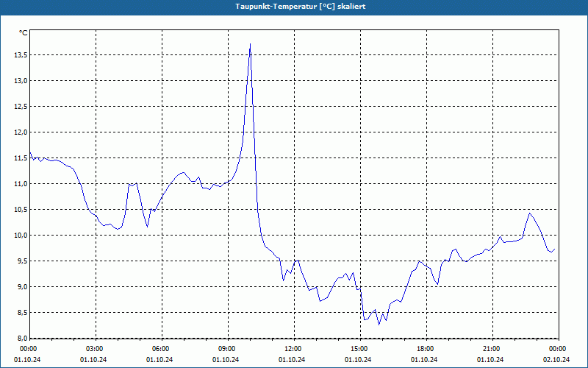The height and width of the screenshot is (368, 588).
Task: Click the 11,0 y-axis value
Action: point(21,183)
